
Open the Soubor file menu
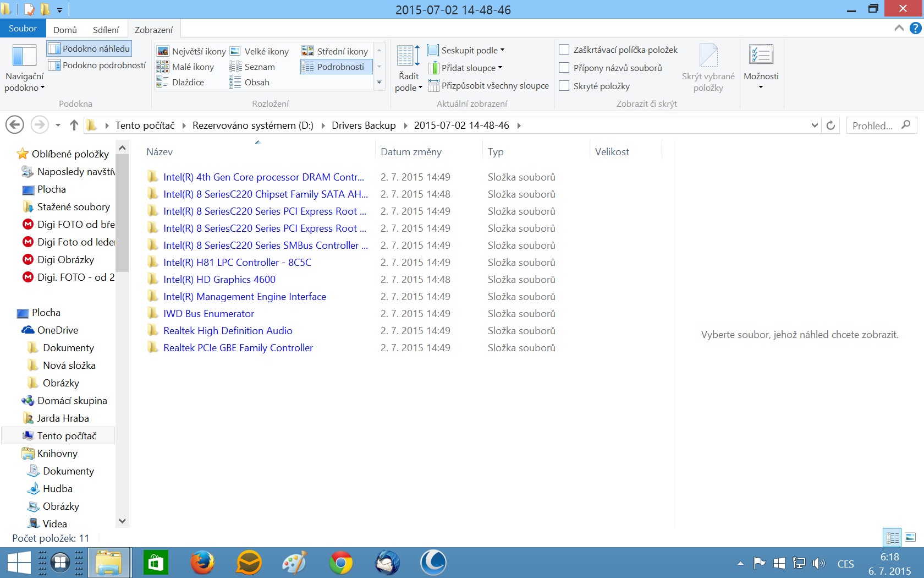(x=23, y=29)
